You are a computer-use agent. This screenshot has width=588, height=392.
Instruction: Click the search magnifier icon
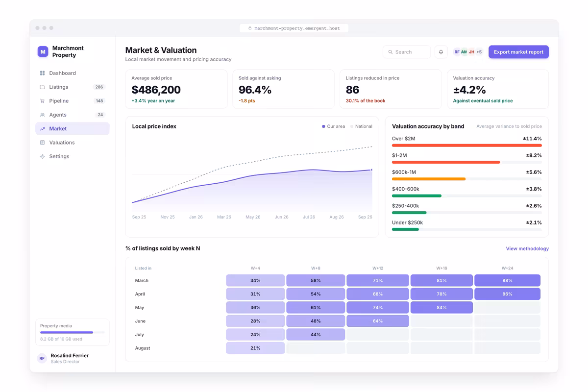pos(391,52)
